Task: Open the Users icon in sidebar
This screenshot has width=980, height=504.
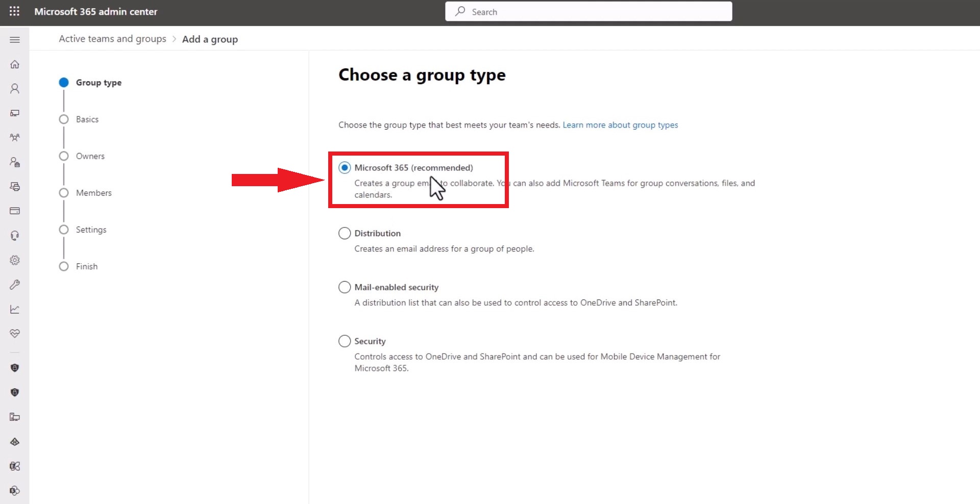Action: [15, 89]
